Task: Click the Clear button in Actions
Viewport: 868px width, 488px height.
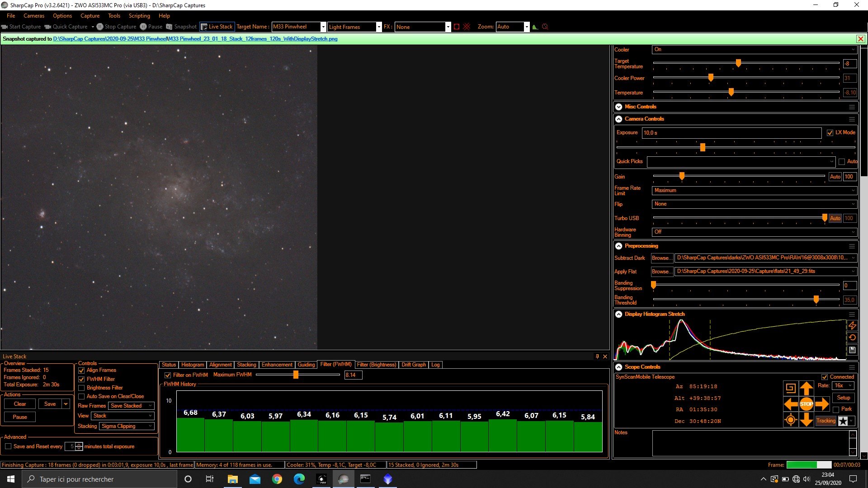Action: coord(20,404)
